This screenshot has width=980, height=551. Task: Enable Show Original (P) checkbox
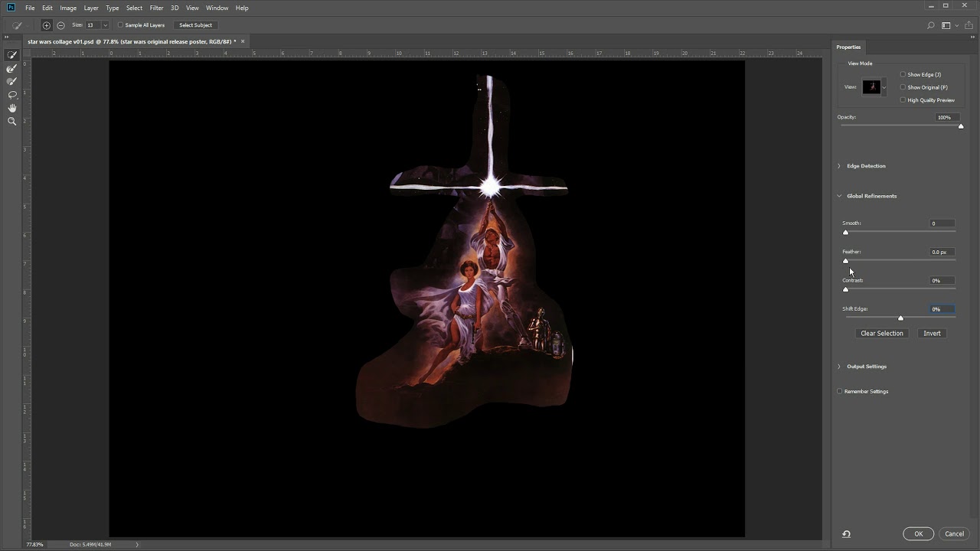903,87
